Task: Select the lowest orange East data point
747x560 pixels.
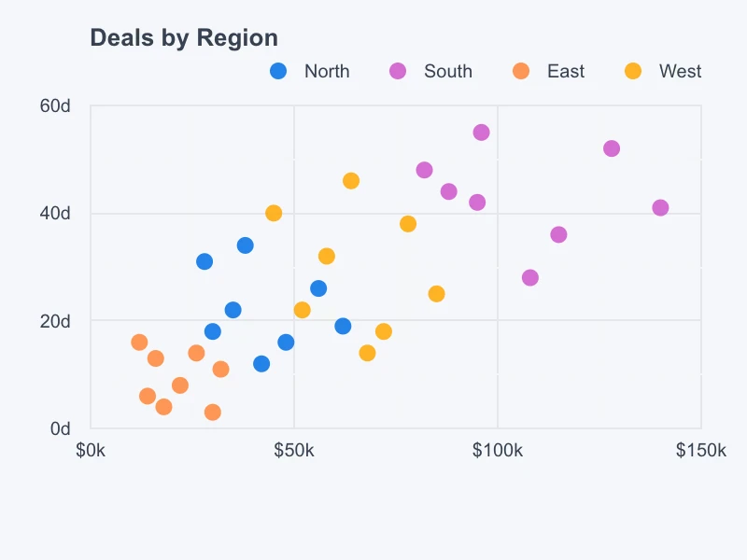Action: click(213, 412)
